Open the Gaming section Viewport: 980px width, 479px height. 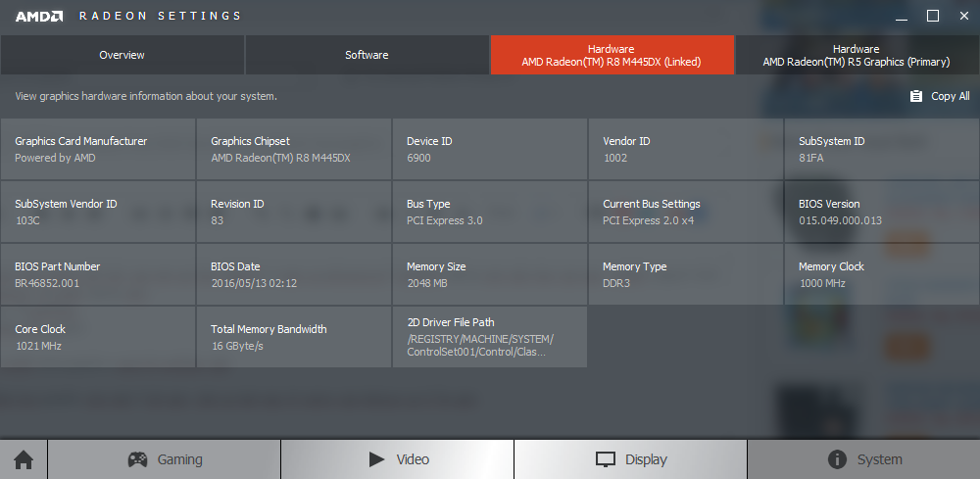[x=165, y=459]
